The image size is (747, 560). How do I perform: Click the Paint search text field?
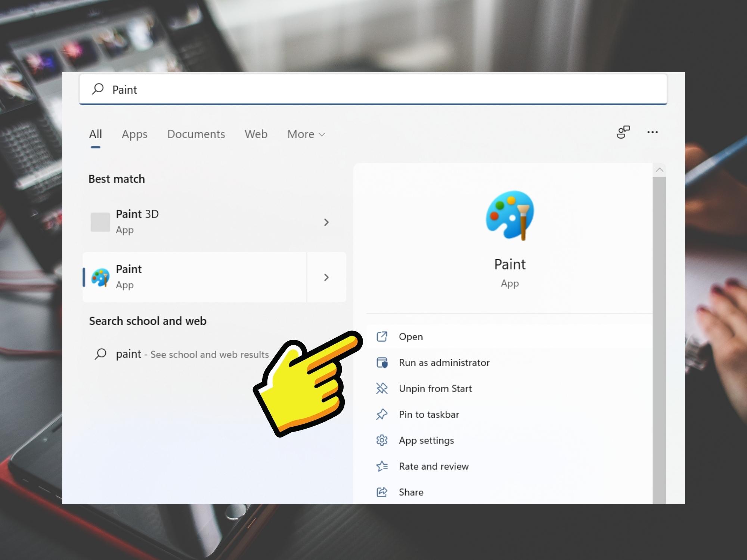coord(373,90)
